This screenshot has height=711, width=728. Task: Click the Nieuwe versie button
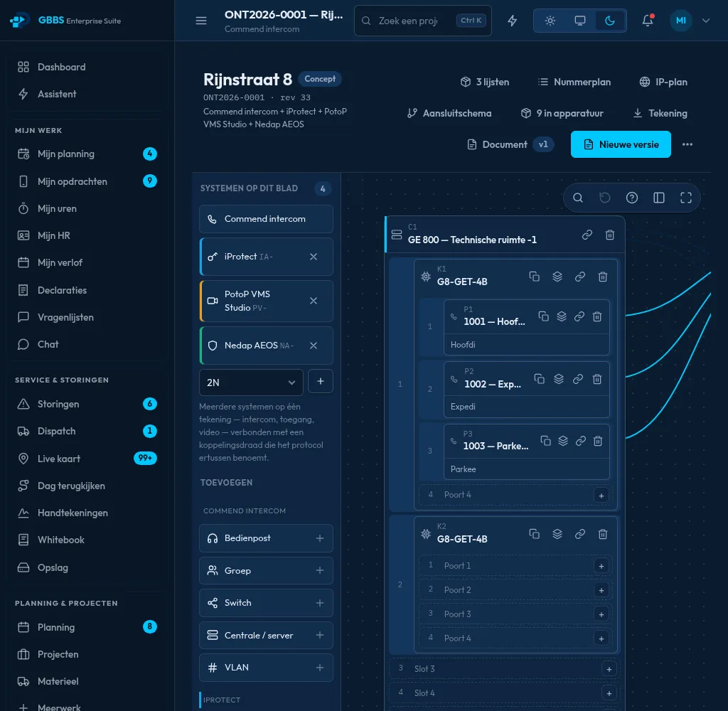620,144
